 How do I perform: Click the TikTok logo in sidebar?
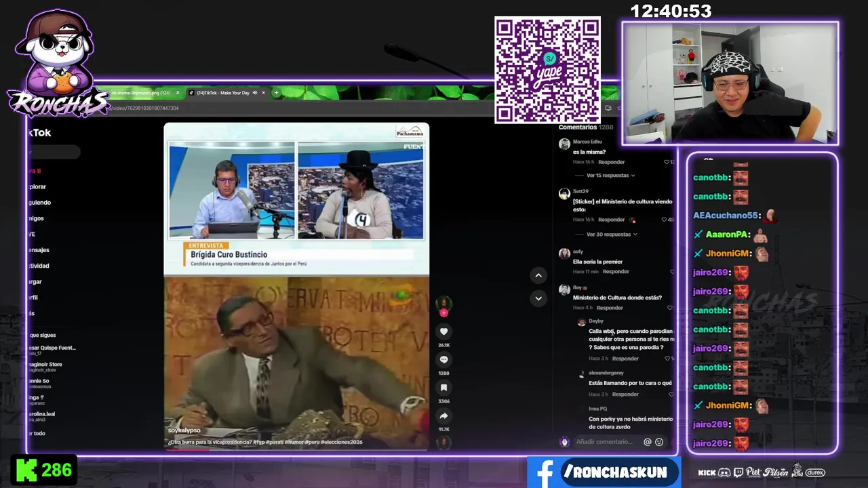(x=39, y=133)
